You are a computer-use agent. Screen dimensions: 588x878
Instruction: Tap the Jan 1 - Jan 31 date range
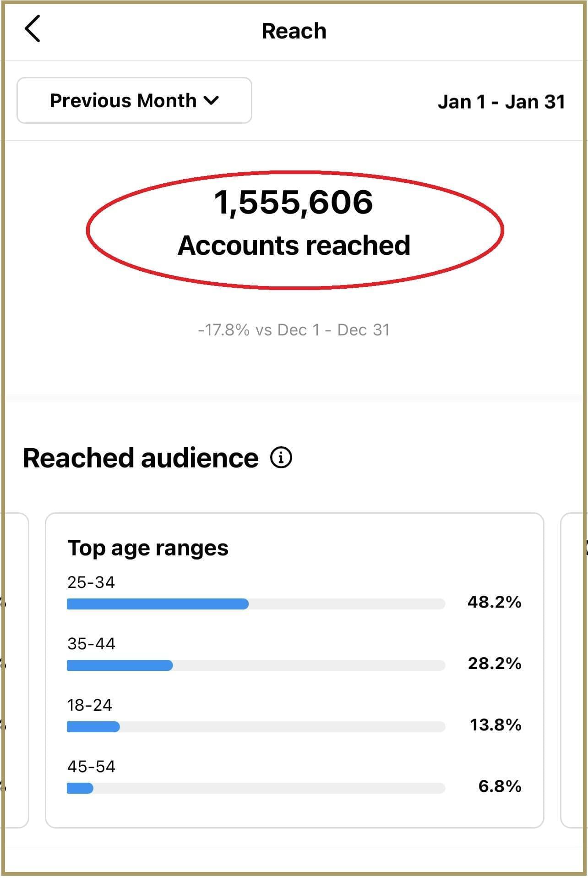pos(501,102)
